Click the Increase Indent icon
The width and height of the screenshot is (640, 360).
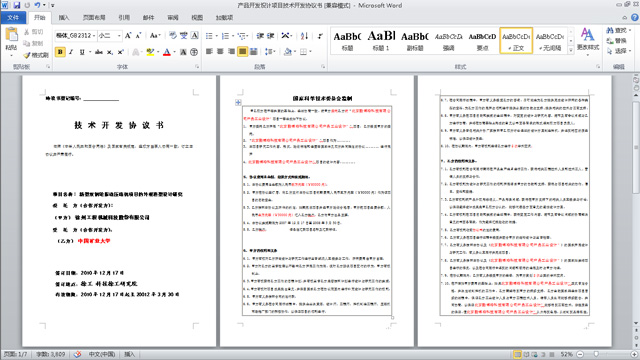271,36
